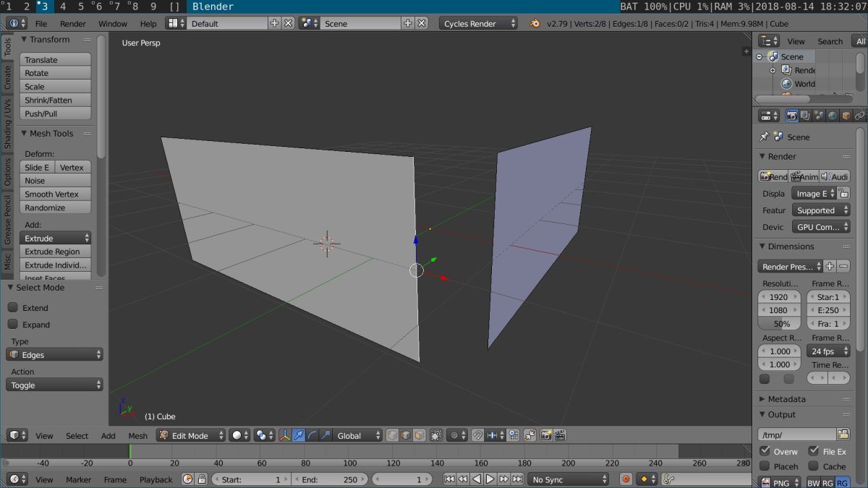
Task: Click the OpenGL render animation clapper icon
Action: click(x=560, y=435)
